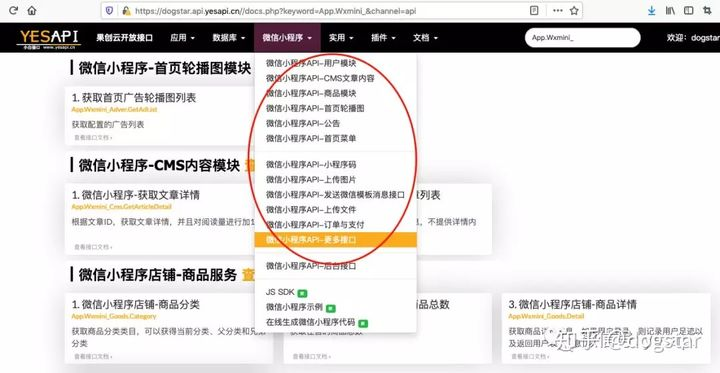Viewport: 720px width, 373px height.
Task: Collapse the 微信小程序 dropdown menu
Action: coord(287,38)
